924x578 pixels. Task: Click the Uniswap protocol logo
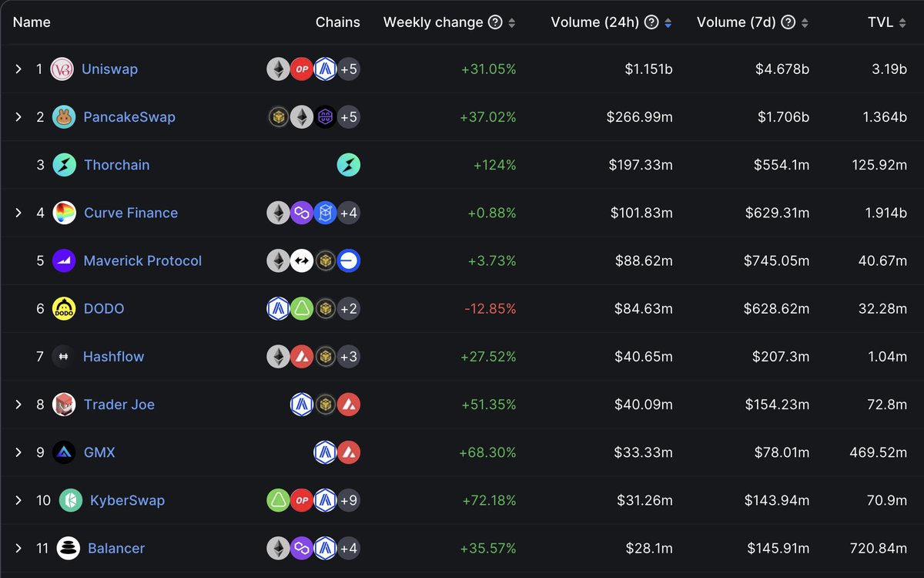62,69
